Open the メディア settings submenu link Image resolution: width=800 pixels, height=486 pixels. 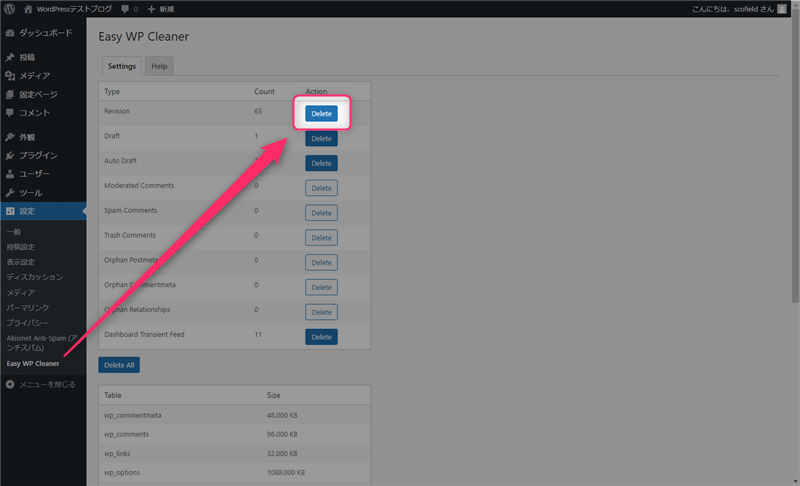tap(21, 292)
